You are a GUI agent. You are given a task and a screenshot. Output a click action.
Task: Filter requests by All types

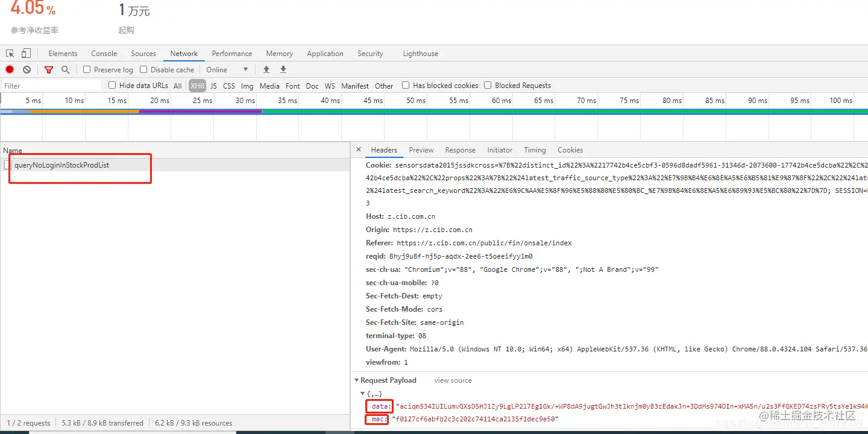coord(177,86)
